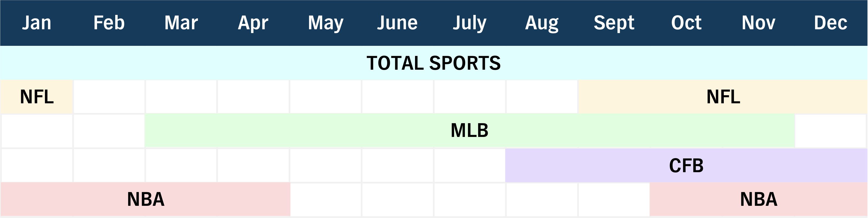Screen dimensions: 868x218
Task: Select the NFL cell under January
Action: click(x=37, y=97)
